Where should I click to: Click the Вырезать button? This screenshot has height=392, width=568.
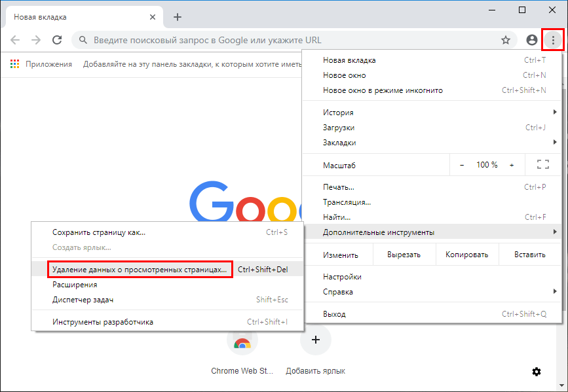[x=404, y=255]
